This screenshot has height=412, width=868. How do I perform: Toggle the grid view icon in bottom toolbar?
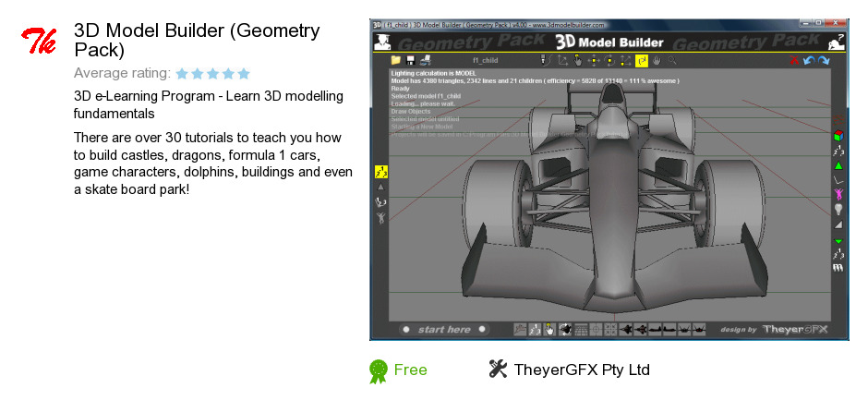581,330
